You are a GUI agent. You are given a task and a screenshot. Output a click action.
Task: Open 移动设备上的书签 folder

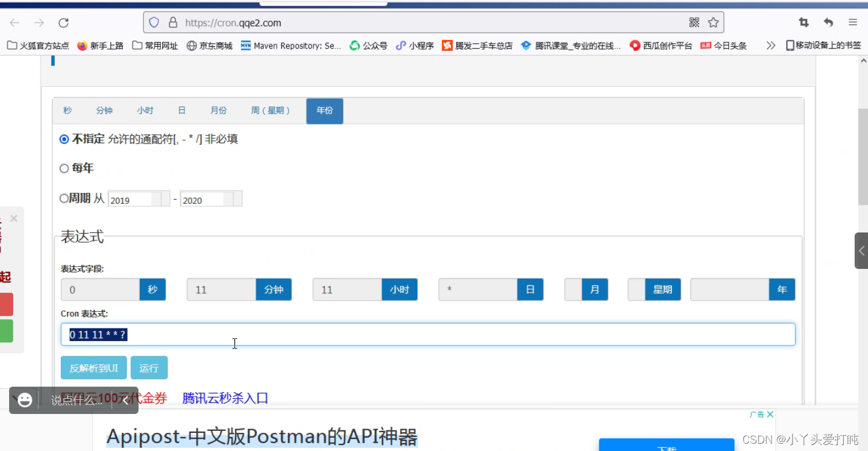[823, 46]
